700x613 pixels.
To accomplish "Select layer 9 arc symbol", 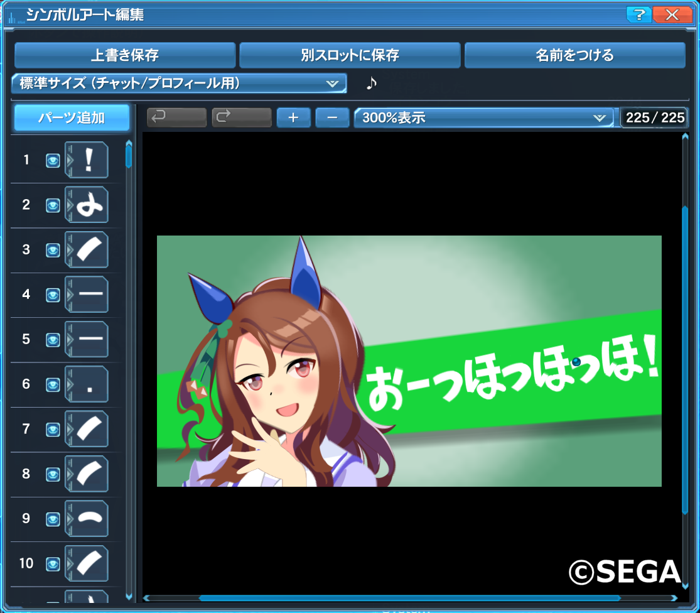I will (87, 518).
